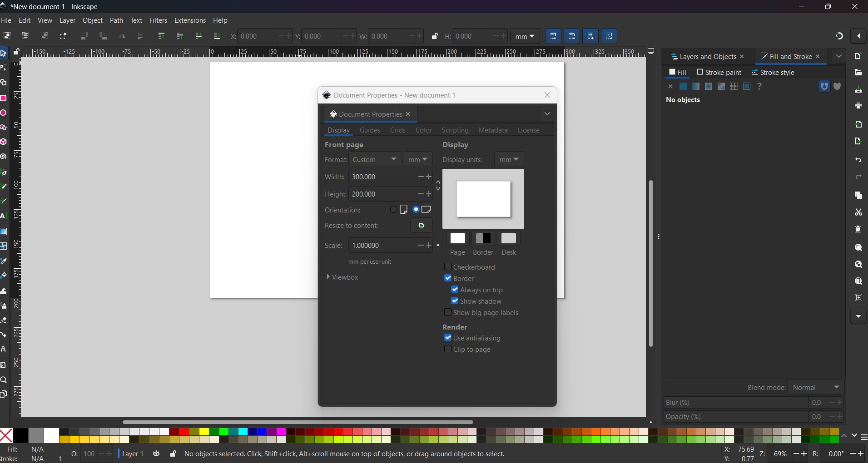Image resolution: width=868 pixels, height=463 pixels.
Task: Select the Rectangle tool
Action: pos(4,98)
